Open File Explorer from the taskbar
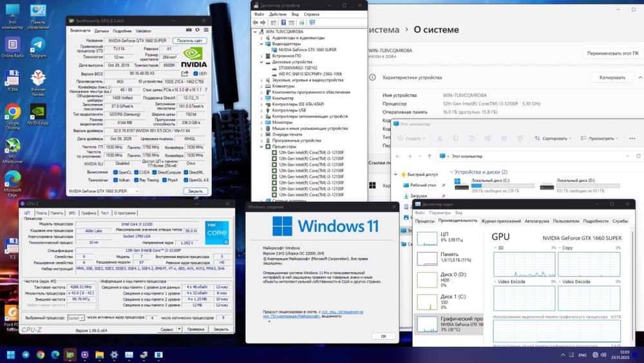Viewport: 644px width, 363px height. [99, 355]
